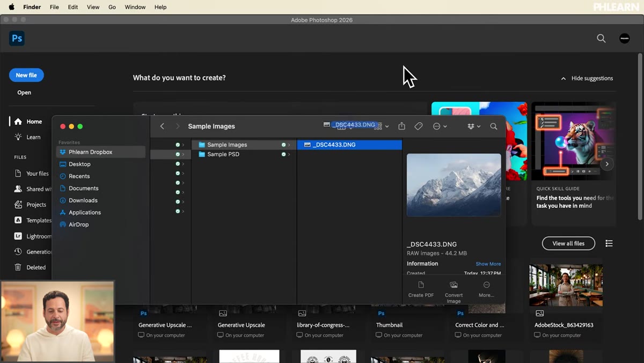Switch recent files to list view

609,243
